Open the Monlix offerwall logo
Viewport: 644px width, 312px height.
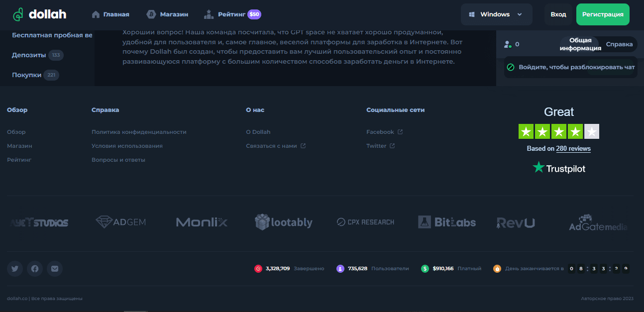[x=202, y=222]
